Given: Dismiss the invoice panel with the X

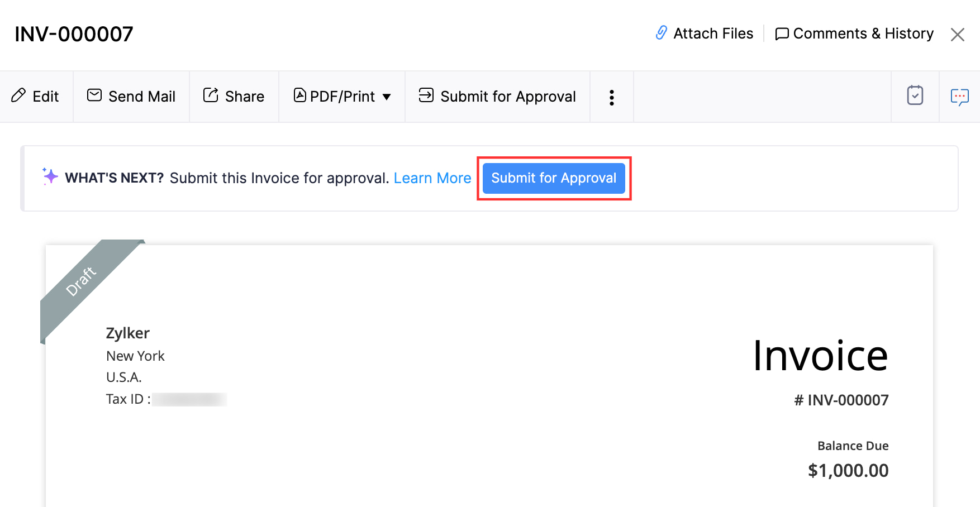Looking at the screenshot, I should [958, 34].
